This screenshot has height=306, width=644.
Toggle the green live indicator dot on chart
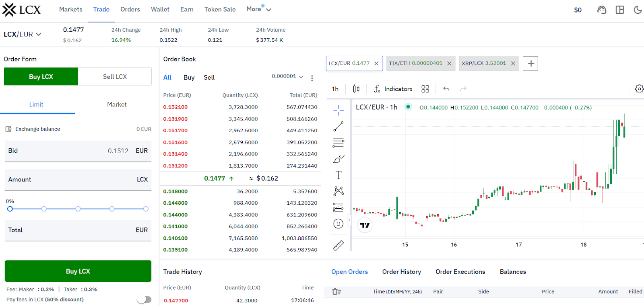[x=408, y=107]
